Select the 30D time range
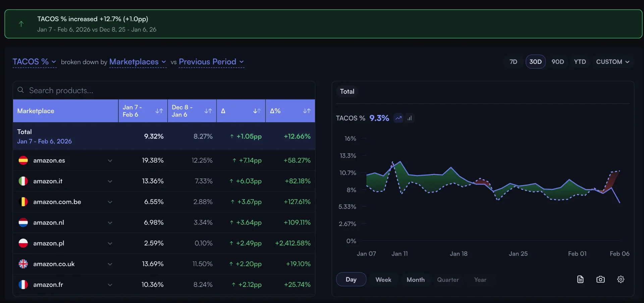This screenshot has width=644, height=303. pos(535,62)
